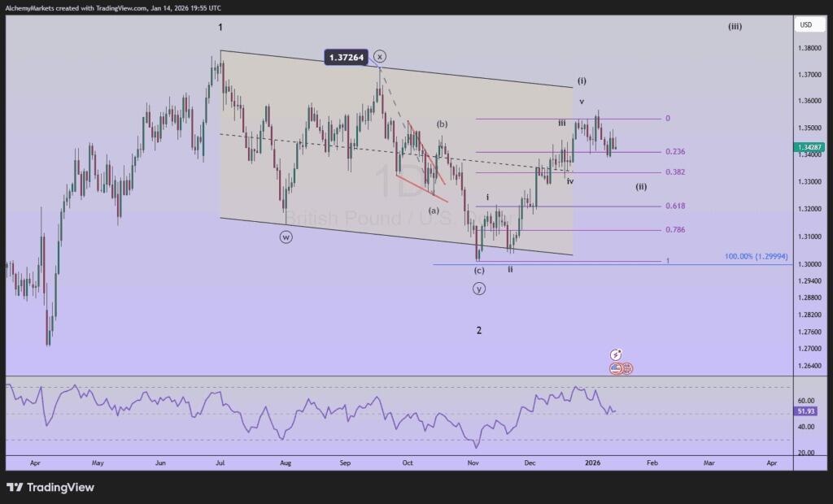The height and width of the screenshot is (504, 833).
Task: Click the overlapping globe event icon beside the flag
Action: pyautogui.click(x=626, y=368)
